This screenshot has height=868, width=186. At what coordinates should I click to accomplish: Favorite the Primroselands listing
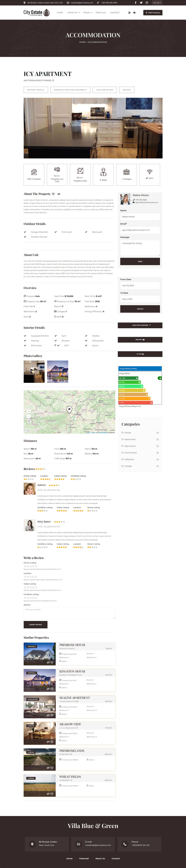pyautogui.click(x=52, y=768)
